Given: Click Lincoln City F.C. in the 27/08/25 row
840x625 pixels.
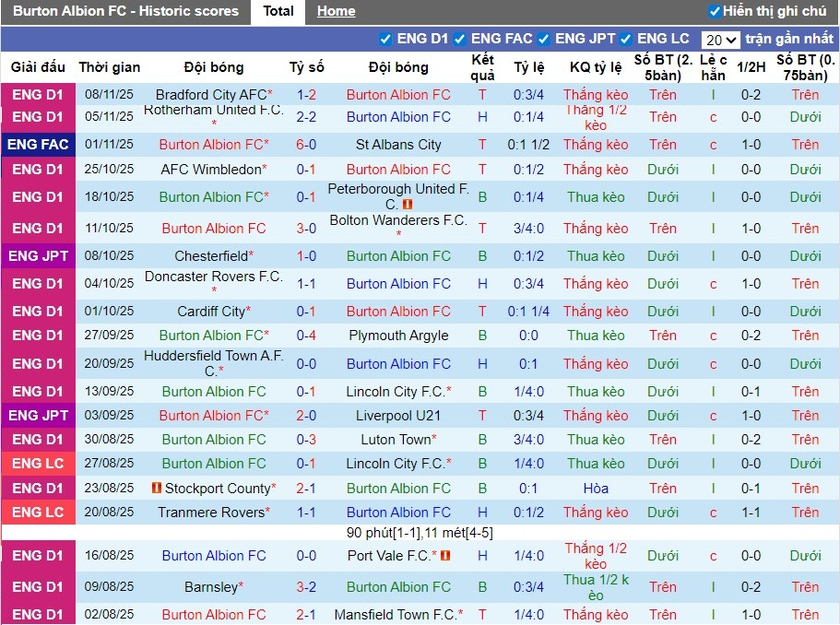Looking at the screenshot, I should [x=396, y=464].
